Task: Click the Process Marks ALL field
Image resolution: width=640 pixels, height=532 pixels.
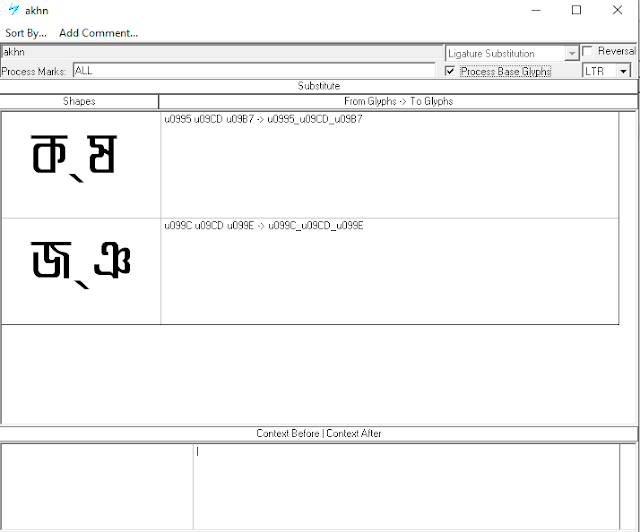Action: click(254, 71)
